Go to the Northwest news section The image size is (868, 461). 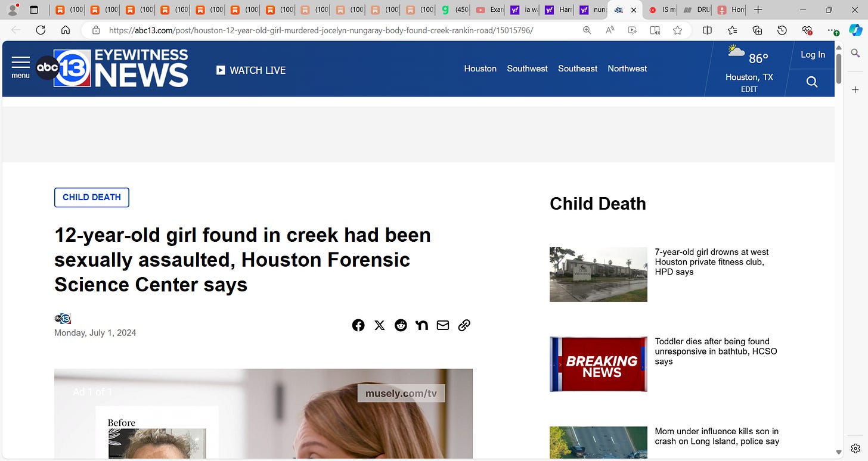(627, 68)
